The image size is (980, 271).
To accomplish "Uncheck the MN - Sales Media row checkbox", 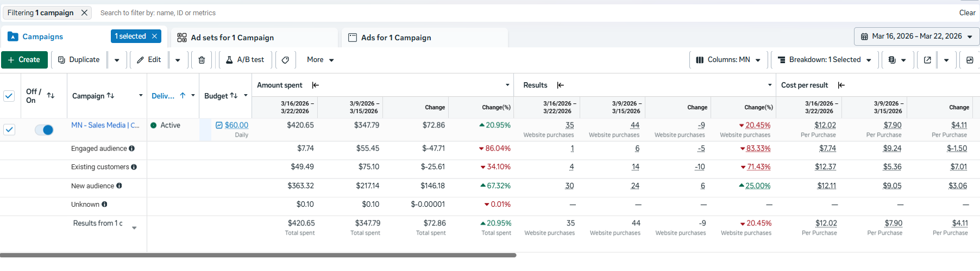I will pos(9,130).
